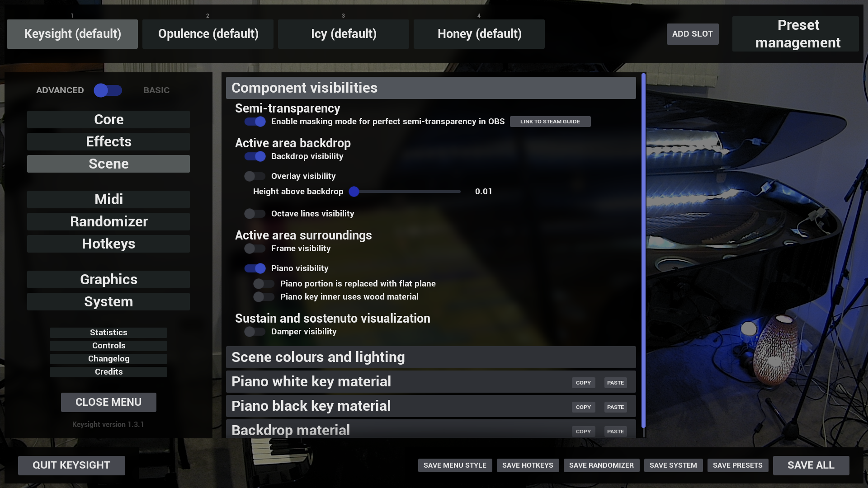Image resolution: width=868 pixels, height=488 pixels.
Task: Turn on Frame visibility
Action: coord(255,249)
